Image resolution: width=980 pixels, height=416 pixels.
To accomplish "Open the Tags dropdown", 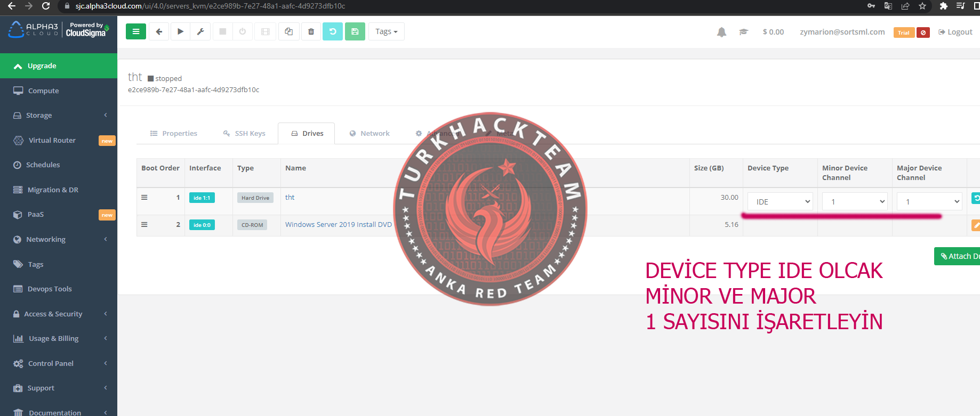I will tap(387, 31).
